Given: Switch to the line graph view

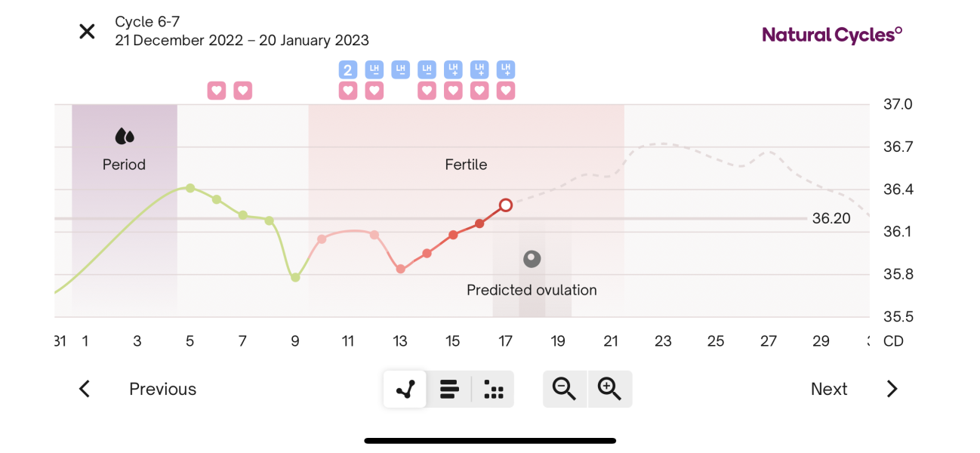Looking at the screenshot, I should pos(405,390).
